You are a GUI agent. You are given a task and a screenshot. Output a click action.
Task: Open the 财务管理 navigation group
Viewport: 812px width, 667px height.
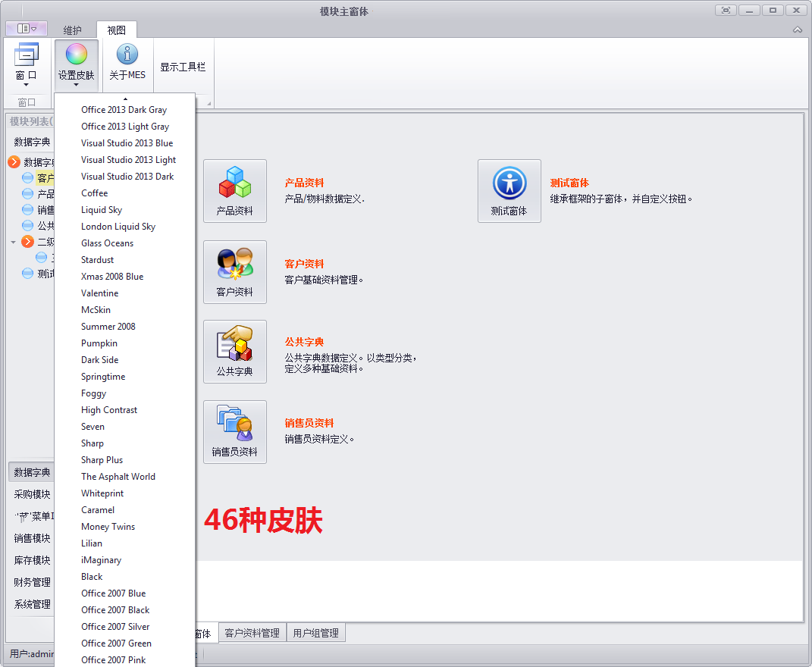click(32, 583)
